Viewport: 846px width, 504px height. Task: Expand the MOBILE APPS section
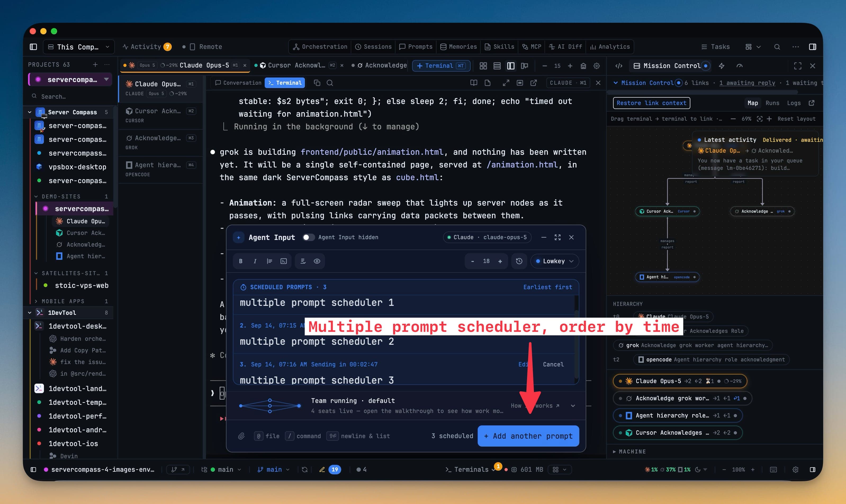coord(36,301)
